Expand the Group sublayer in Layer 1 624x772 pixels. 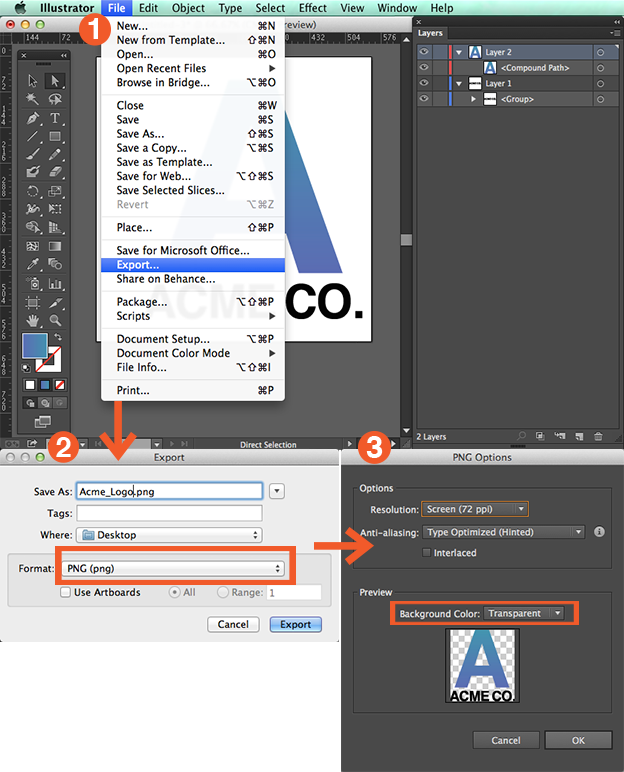coord(474,99)
